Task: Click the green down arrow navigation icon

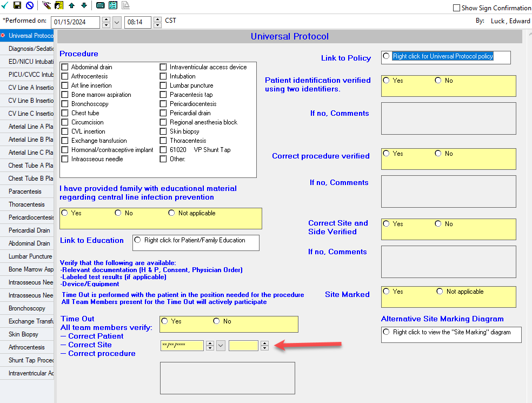Action: point(83,5)
